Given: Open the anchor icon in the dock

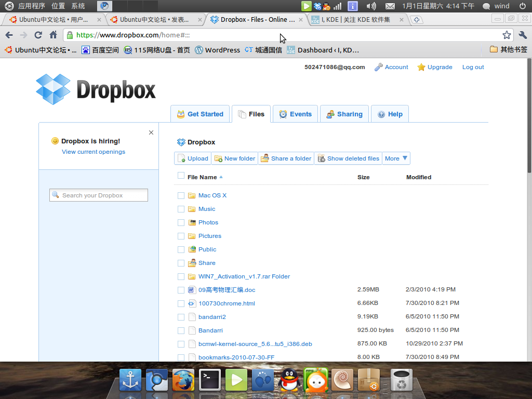Looking at the screenshot, I should 130,380.
